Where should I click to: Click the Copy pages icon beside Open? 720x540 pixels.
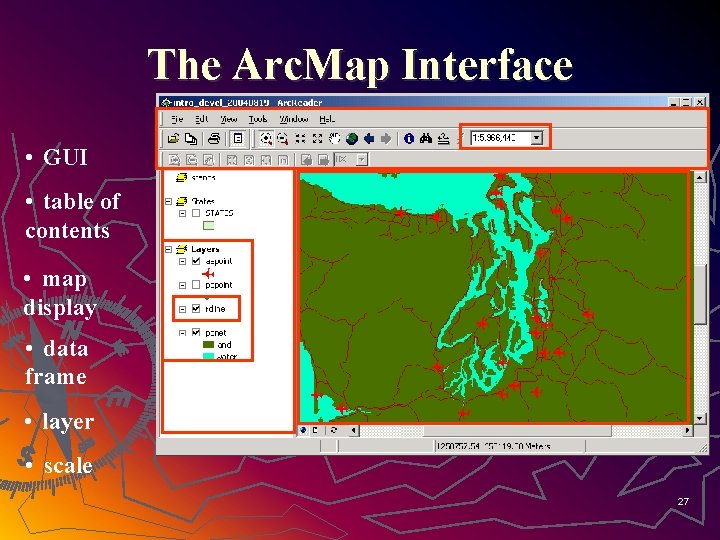[x=191, y=138]
